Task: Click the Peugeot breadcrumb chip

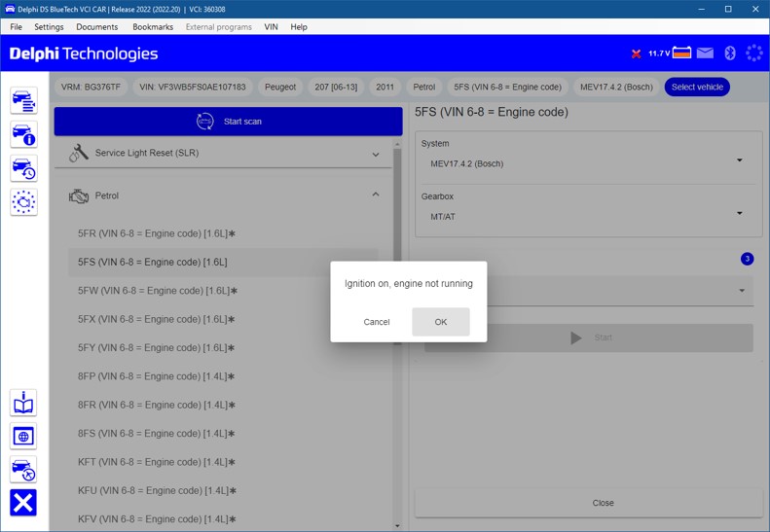Action: (x=280, y=87)
